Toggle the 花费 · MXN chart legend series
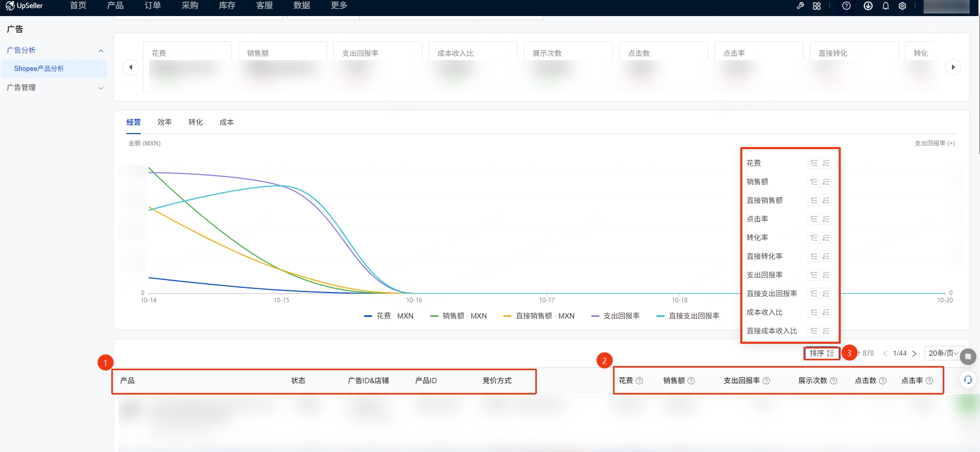980x452 pixels. click(389, 316)
